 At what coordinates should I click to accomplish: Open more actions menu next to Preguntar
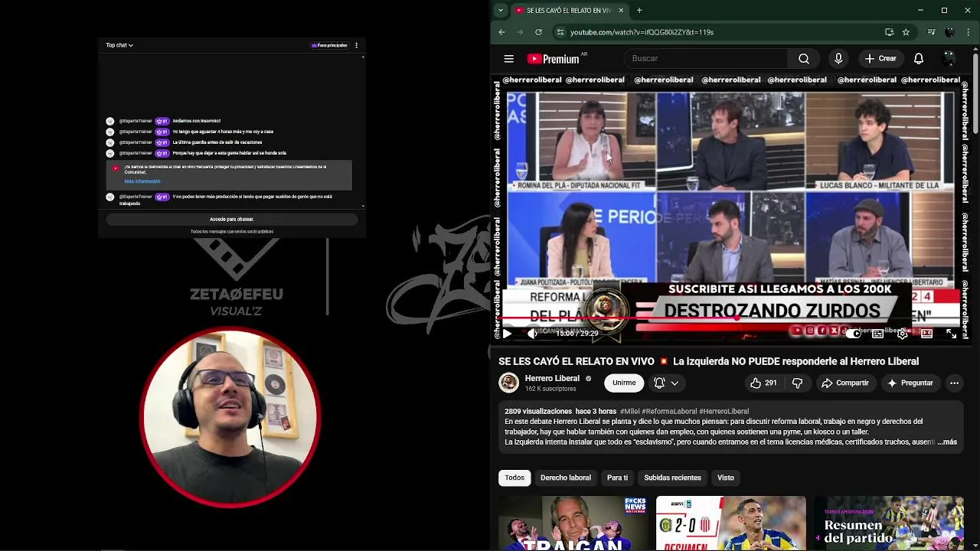point(954,383)
